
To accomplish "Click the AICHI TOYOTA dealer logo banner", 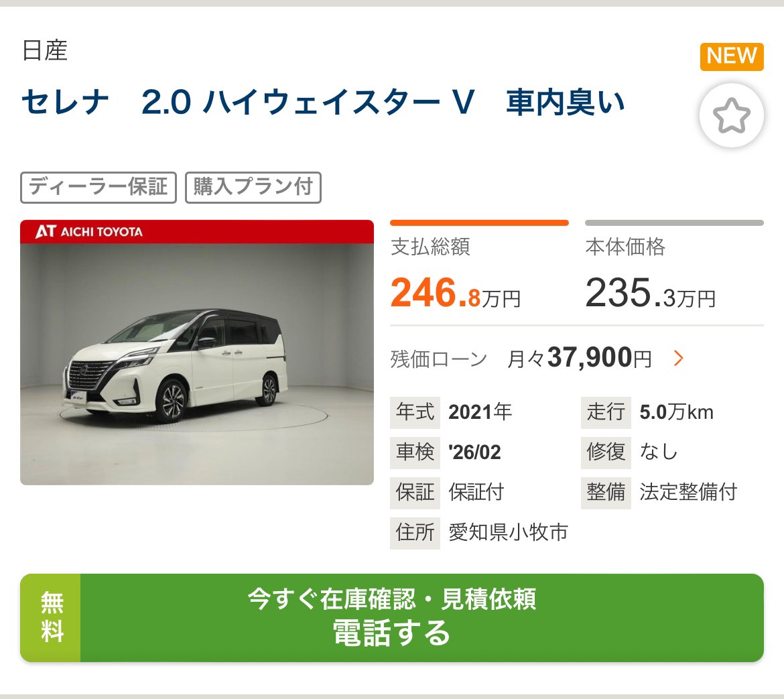I will (x=197, y=231).
